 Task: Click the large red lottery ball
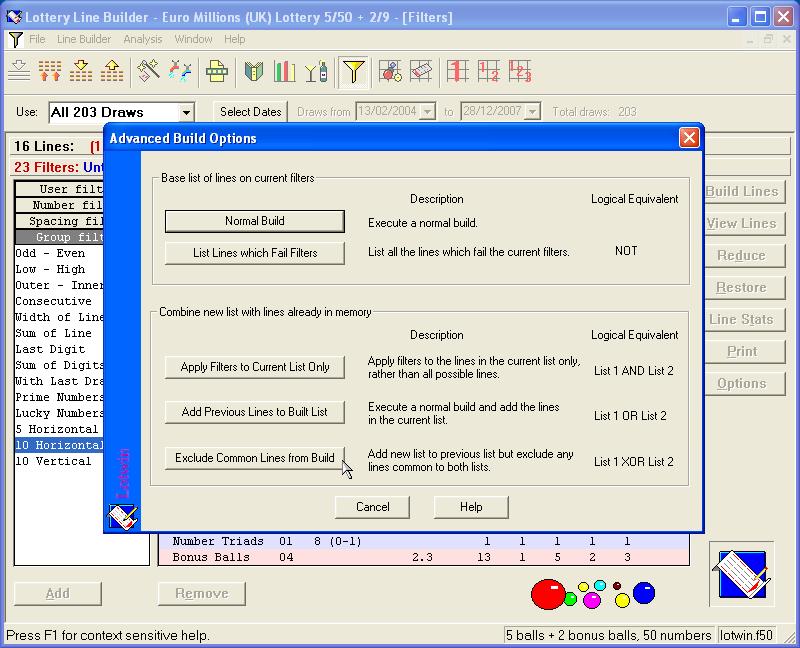(547, 594)
